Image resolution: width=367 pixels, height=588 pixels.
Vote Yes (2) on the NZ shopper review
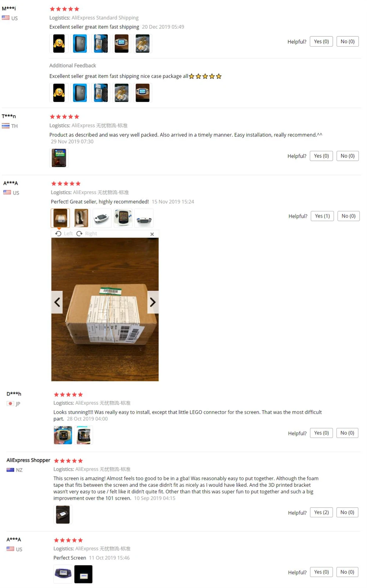click(x=321, y=512)
